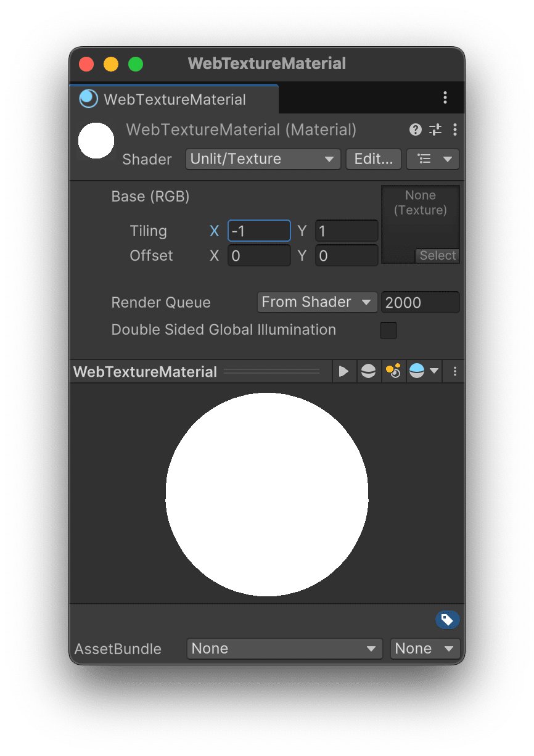Toggle preview lighting with the lights icon
The image size is (534, 756).
[393, 371]
